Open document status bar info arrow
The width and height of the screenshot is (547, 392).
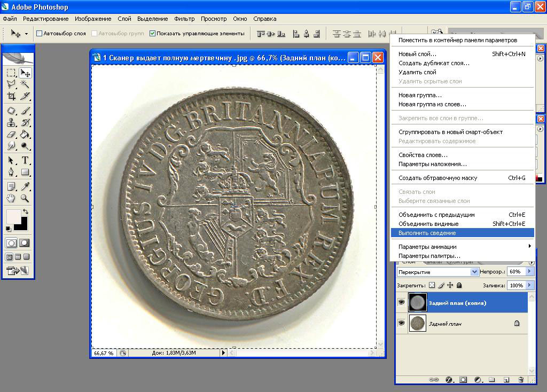pos(223,352)
